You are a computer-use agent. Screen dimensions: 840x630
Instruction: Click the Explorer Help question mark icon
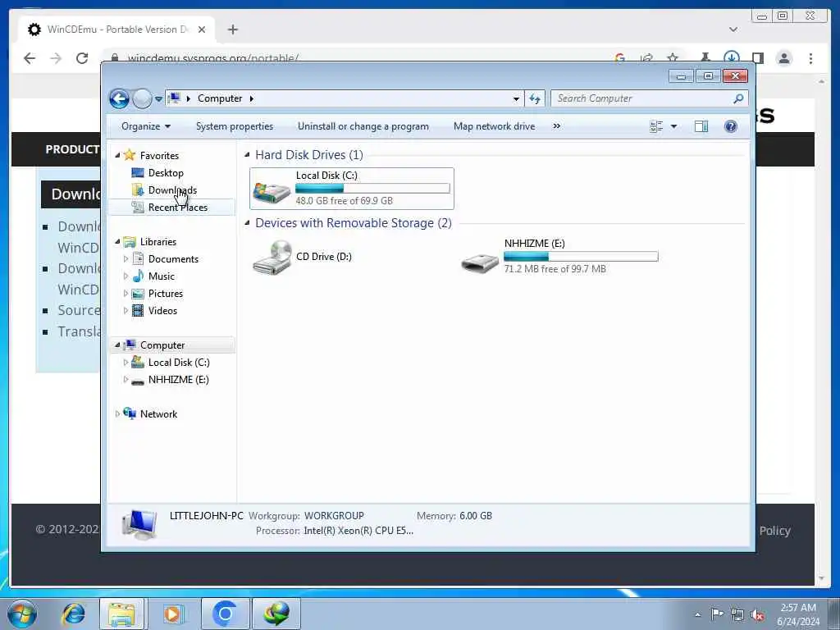click(731, 126)
